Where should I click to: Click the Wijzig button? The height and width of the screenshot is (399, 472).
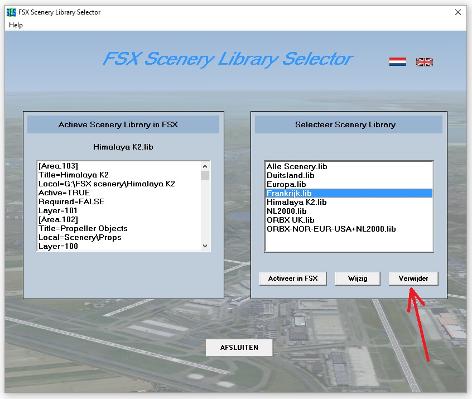point(357,279)
